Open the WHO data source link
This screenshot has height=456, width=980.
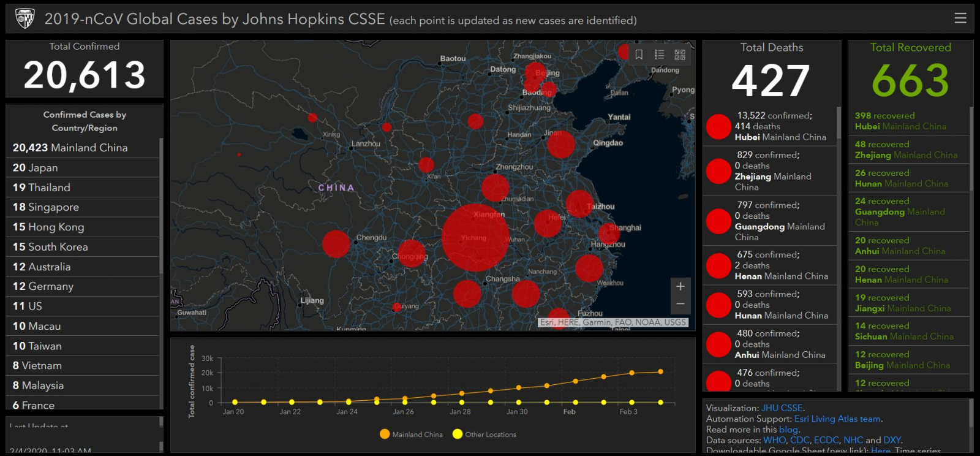pos(774,440)
